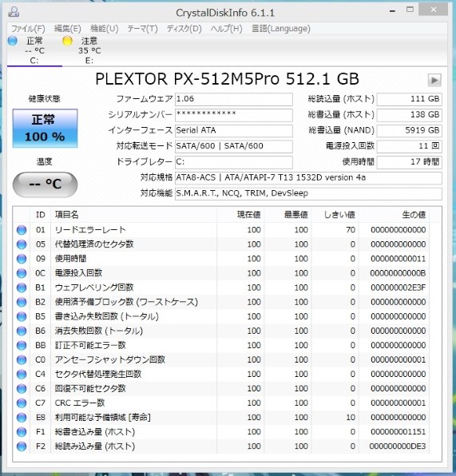Click the text 回復不可能セクタ数
The width and height of the screenshot is (456, 476).
[90, 388]
